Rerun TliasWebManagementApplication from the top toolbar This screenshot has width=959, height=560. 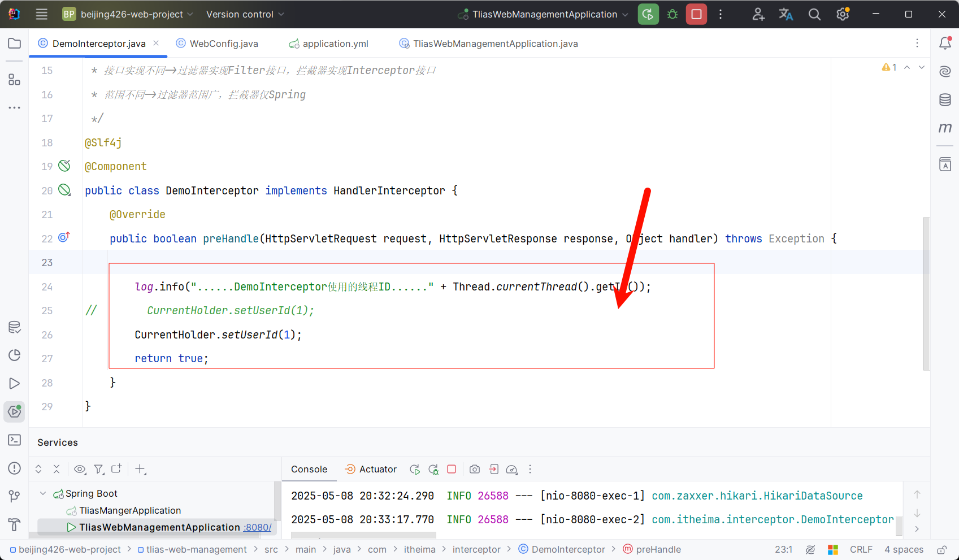(648, 14)
